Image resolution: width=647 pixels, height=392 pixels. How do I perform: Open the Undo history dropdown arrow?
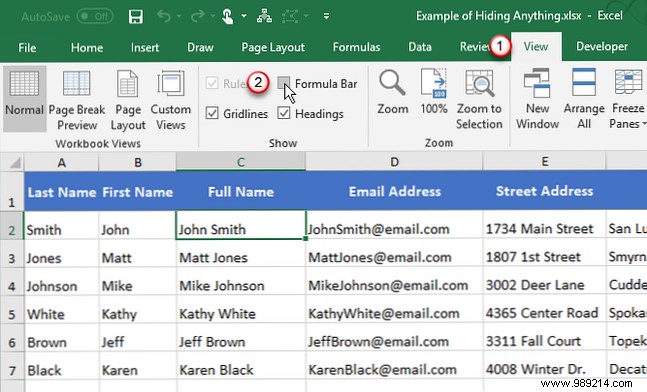[x=179, y=17]
